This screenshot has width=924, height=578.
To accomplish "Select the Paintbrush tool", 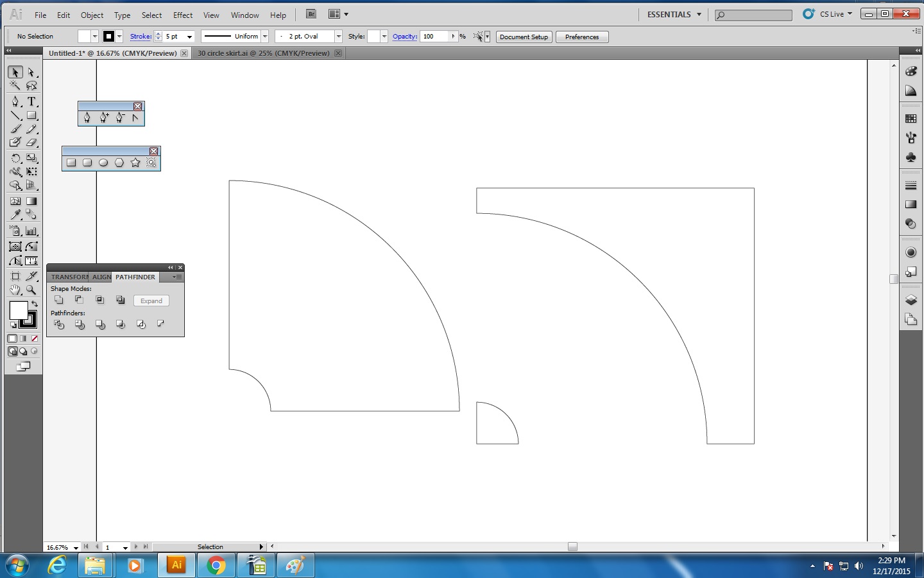I will click(x=15, y=129).
